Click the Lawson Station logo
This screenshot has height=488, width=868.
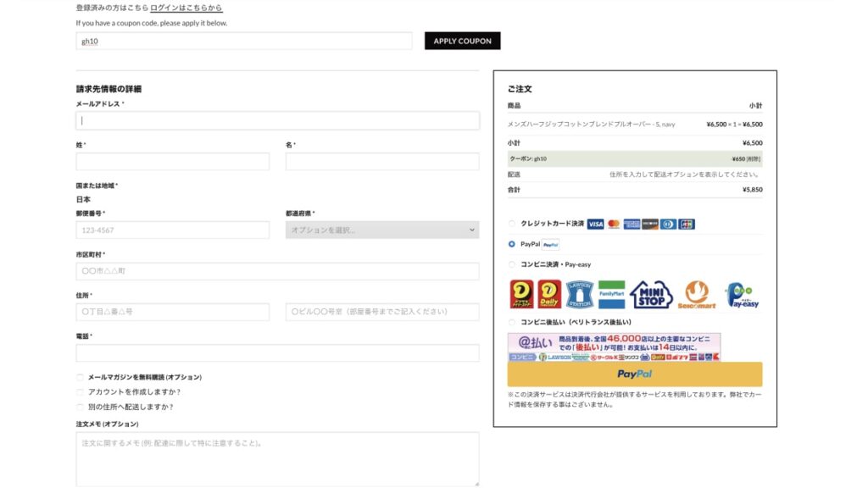[x=580, y=294]
